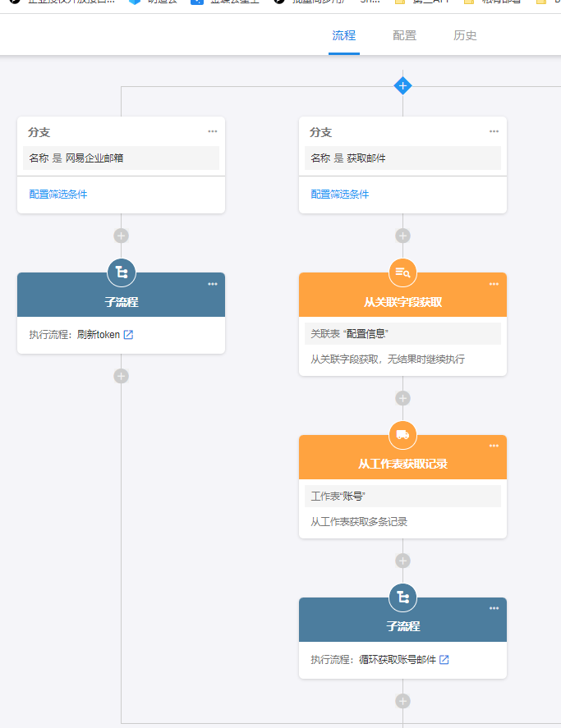
Task: Open the 刷新token sub-flow external link icon
Action: [x=128, y=335]
